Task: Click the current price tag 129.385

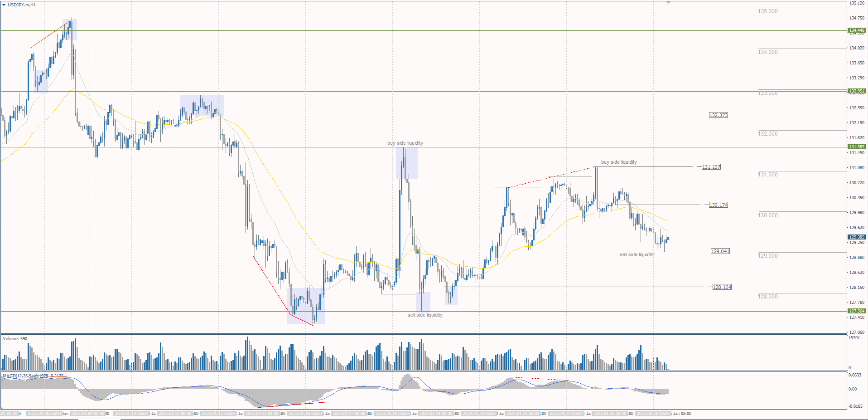Action: pyautogui.click(x=857, y=237)
